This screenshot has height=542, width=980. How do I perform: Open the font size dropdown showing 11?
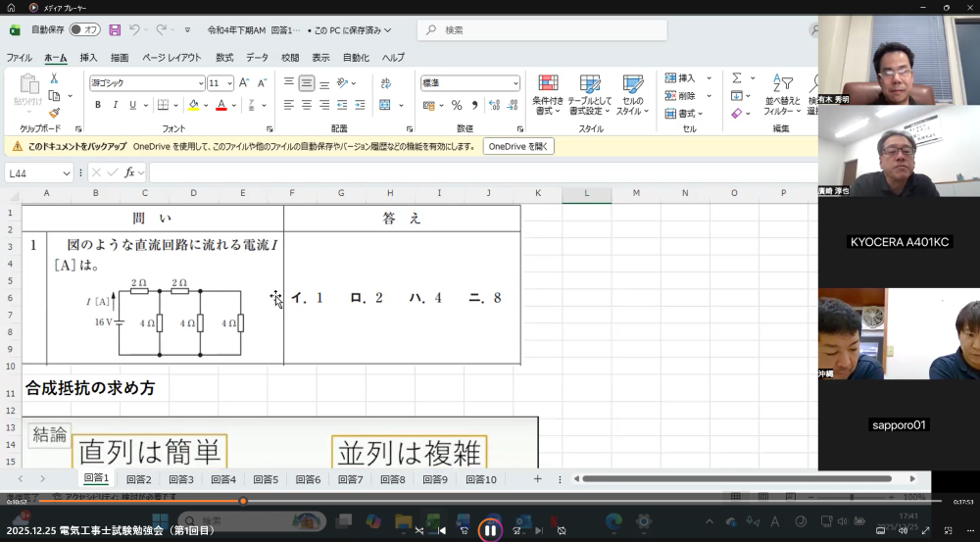pos(229,83)
